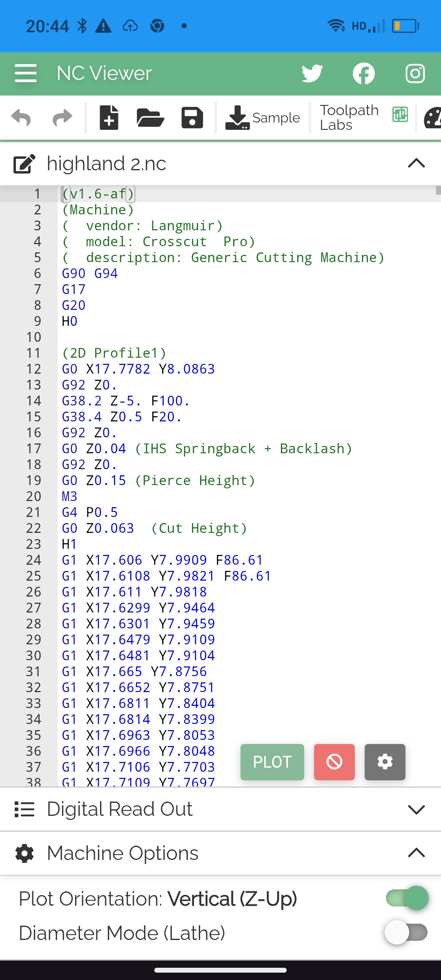Screen dimensions: 441x980
Task: Click the undo arrow icon
Action: (21, 118)
